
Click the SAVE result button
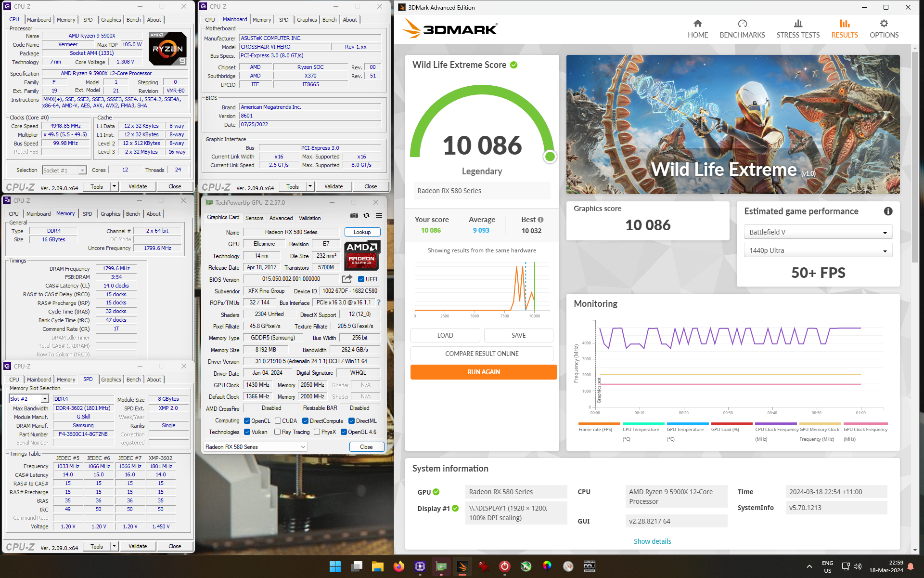tap(518, 335)
